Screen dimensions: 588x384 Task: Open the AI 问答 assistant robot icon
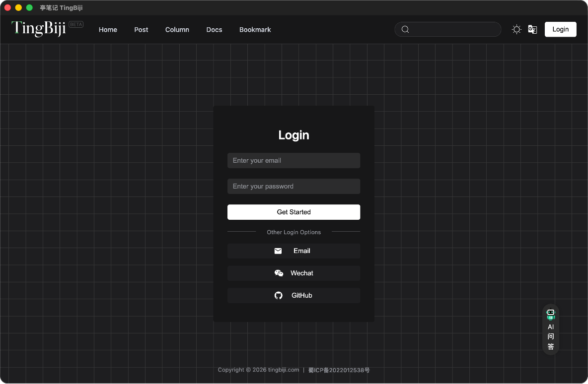(550, 315)
